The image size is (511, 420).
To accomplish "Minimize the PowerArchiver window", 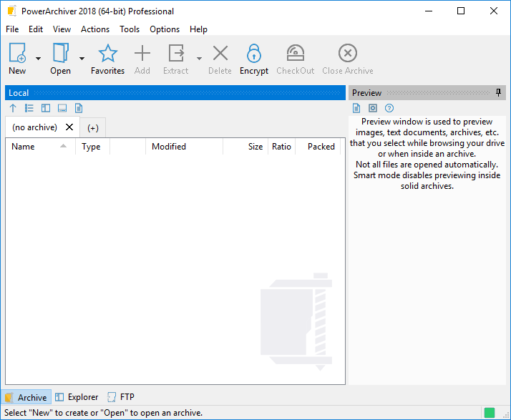I will [x=429, y=11].
